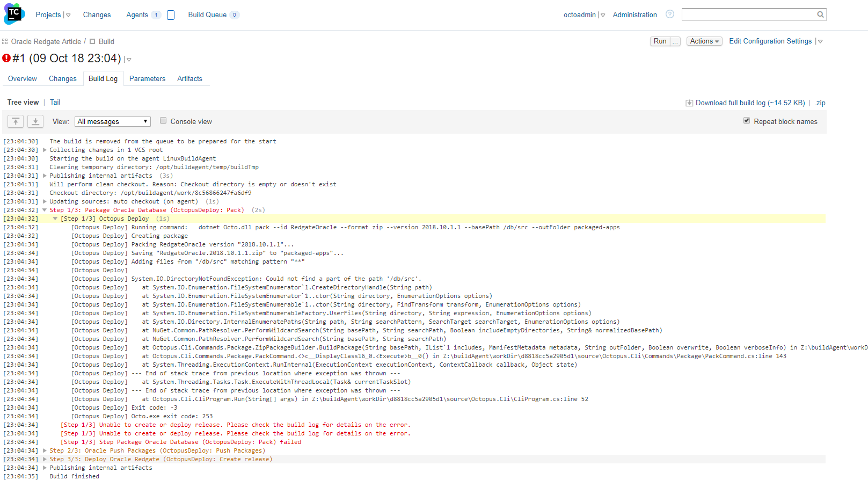Screen dimensions: 868x502
Task: Click the top search input field
Action: [x=748, y=14]
